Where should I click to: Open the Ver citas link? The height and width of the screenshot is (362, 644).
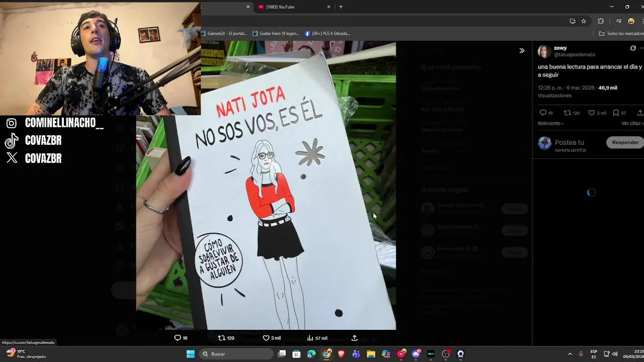pyautogui.click(x=631, y=123)
